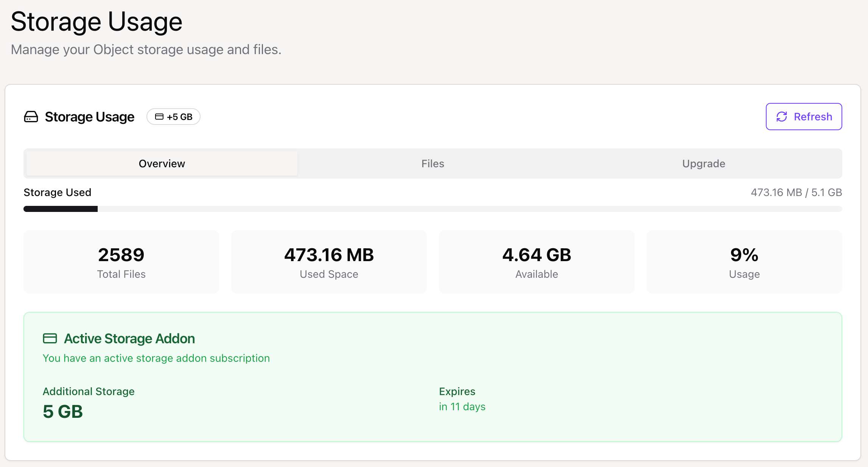868x467 pixels.
Task: Select the Refresh button
Action: coord(804,117)
